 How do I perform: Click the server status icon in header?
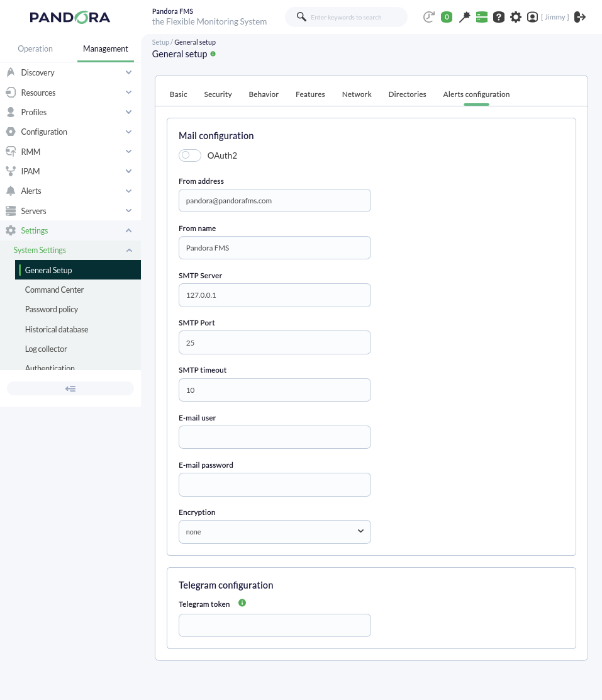481,17
